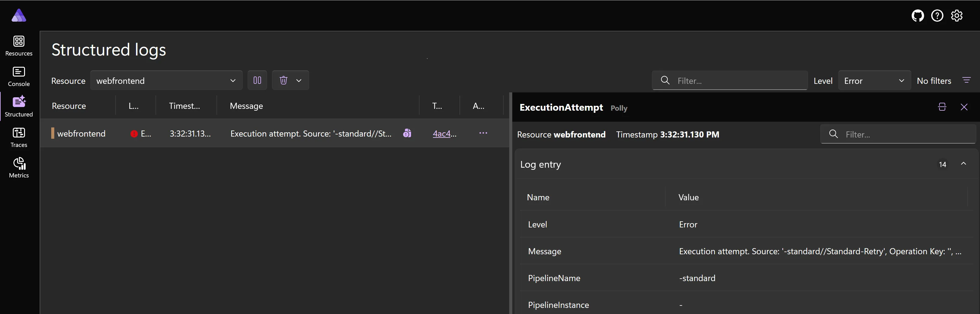Pause incoming structured logs

tap(258, 80)
